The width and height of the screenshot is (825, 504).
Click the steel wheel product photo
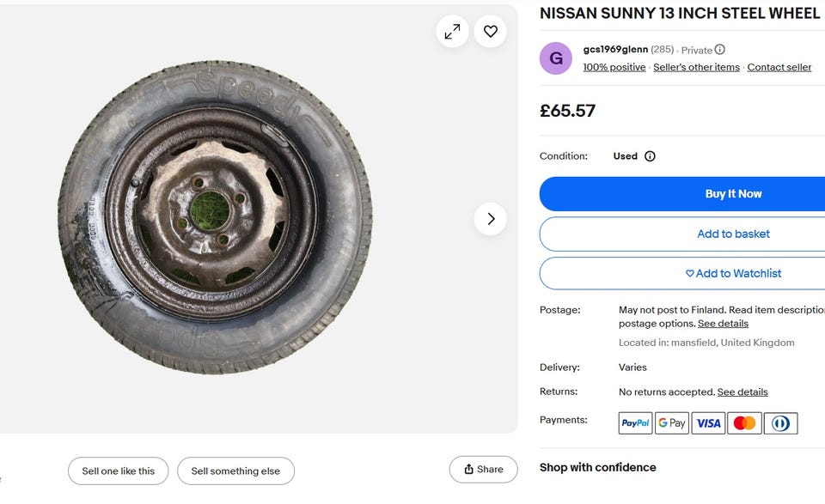tap(215, 216)
